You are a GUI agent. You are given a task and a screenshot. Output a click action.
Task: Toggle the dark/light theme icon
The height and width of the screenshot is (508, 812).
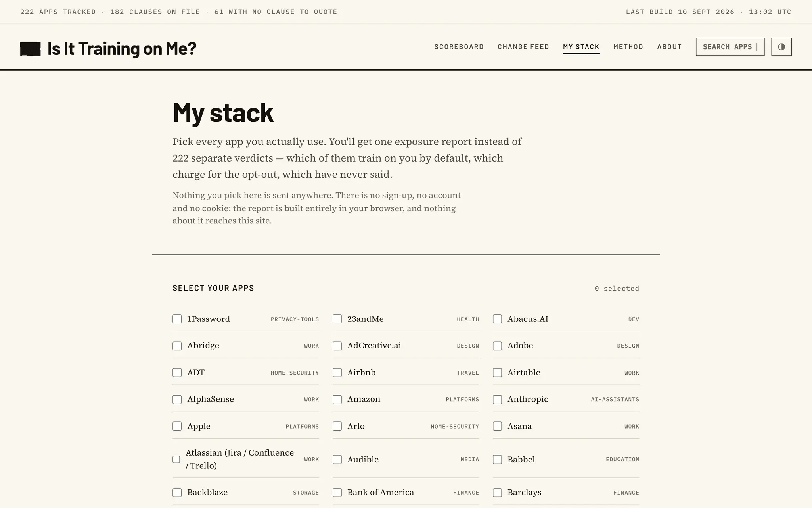click(781, 47)
